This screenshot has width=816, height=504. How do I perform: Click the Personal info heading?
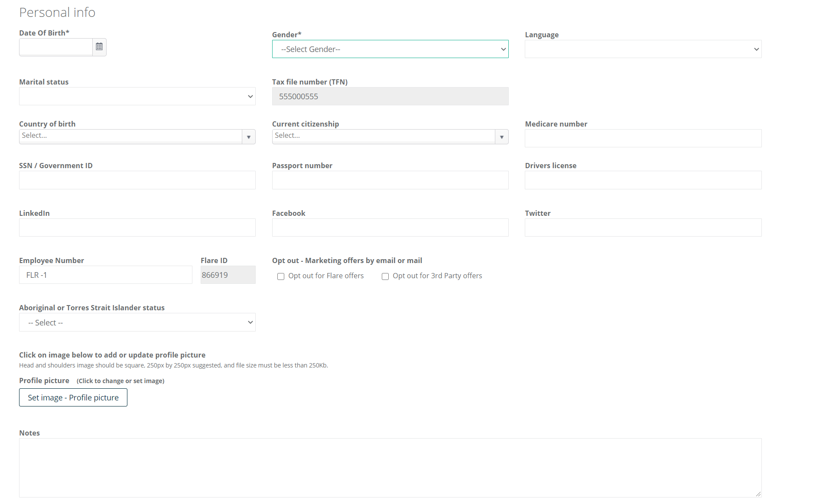pyautogui.click(x=57, y=13)
